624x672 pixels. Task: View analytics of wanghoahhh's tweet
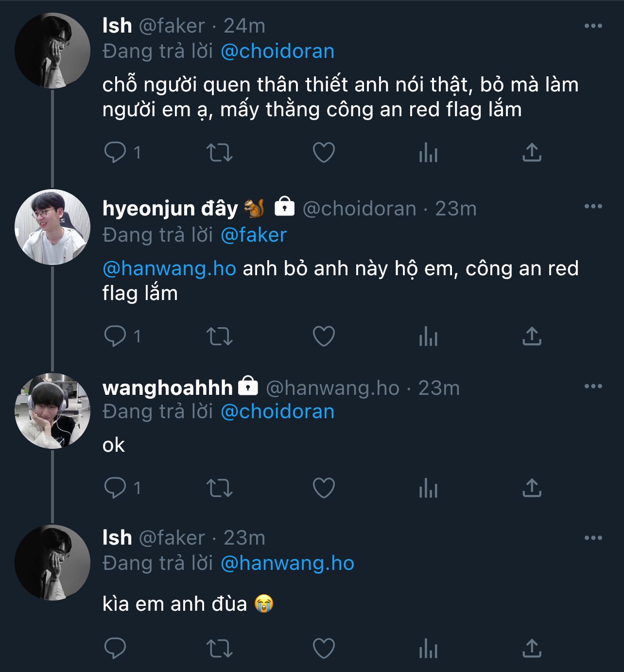[428, 488]
